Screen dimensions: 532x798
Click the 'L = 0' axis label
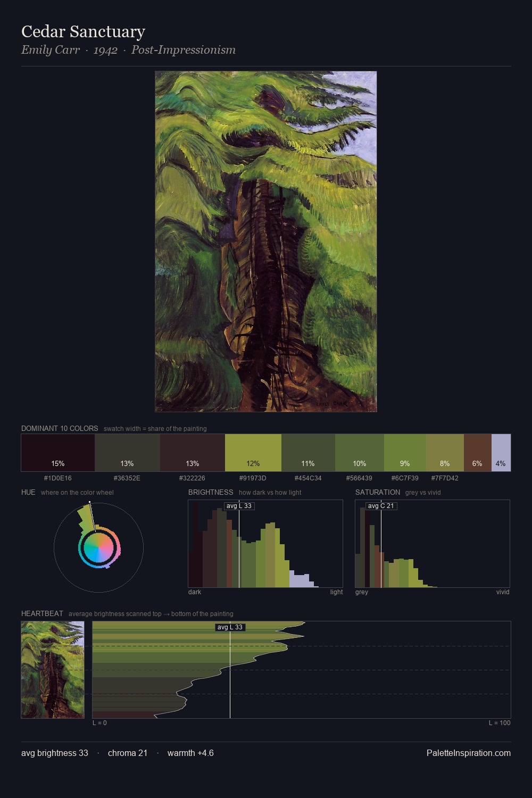(99, 722)
